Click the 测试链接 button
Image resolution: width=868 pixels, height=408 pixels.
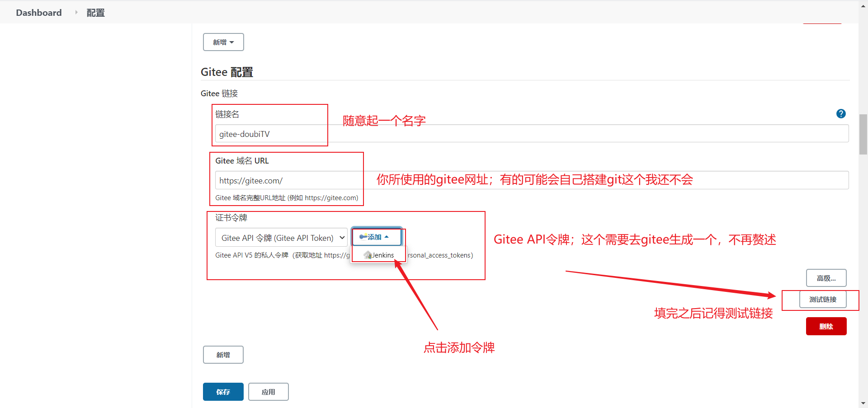tap(822, 300)
